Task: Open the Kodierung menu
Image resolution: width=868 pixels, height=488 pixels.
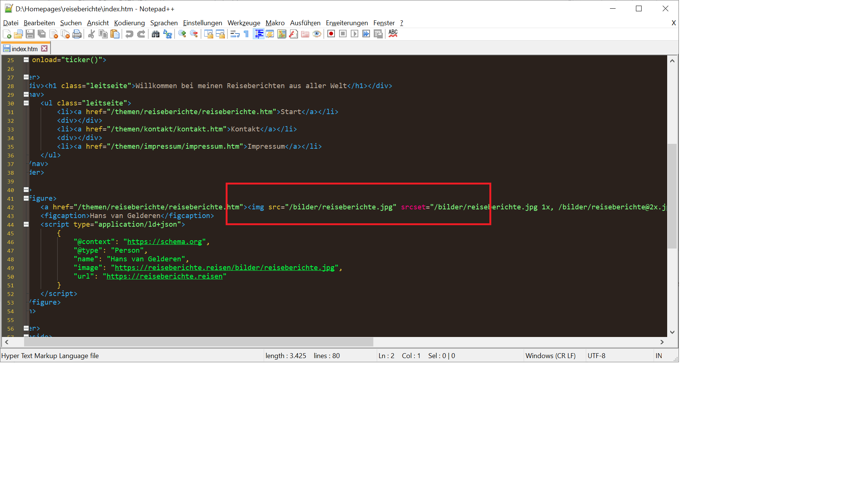Action: [129, 23]
